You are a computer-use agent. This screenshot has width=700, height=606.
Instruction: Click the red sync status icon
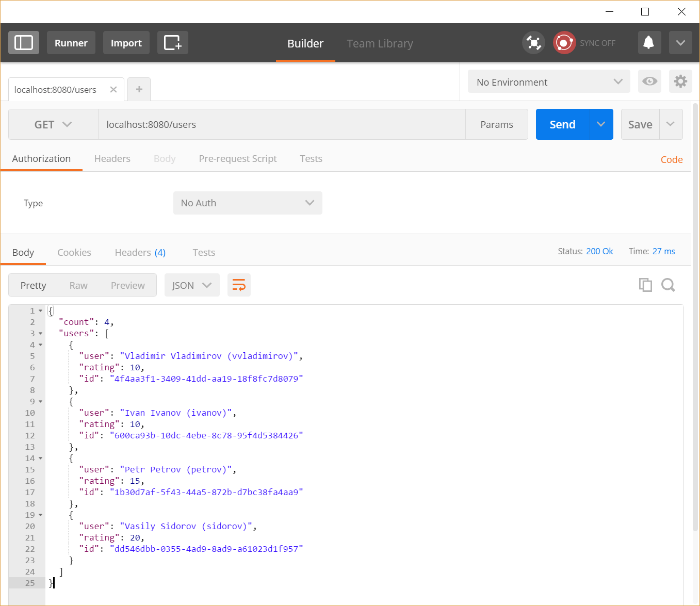[564, 42]
